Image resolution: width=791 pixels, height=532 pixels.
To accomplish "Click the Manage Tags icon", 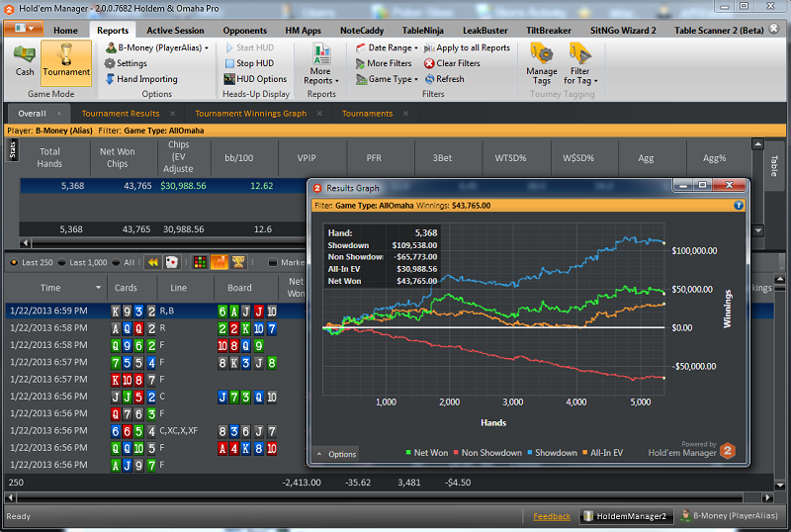I will coord(541,60).
